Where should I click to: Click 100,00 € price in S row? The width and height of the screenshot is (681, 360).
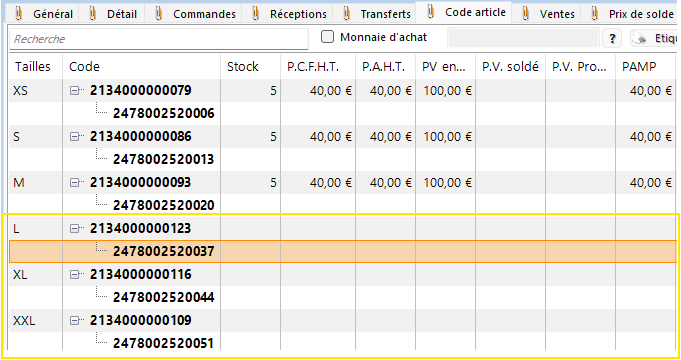click(447, 137)
